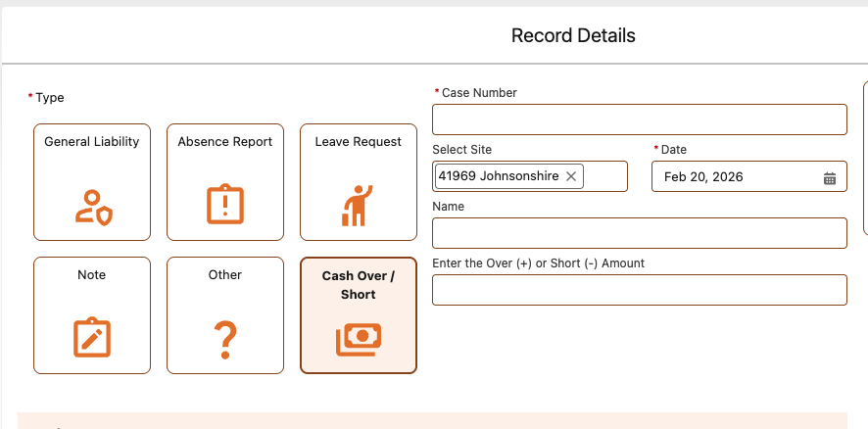868x429 pixels.
Task: Click the General Liability person-shield icon
Action: [93, 205]
